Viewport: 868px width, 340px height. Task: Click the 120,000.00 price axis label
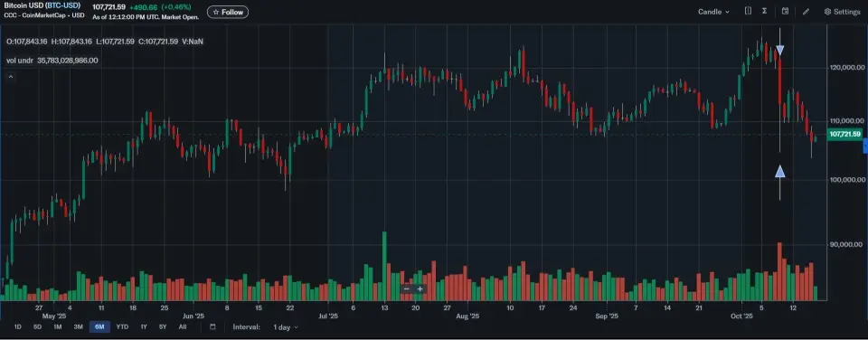click(846, 68)
